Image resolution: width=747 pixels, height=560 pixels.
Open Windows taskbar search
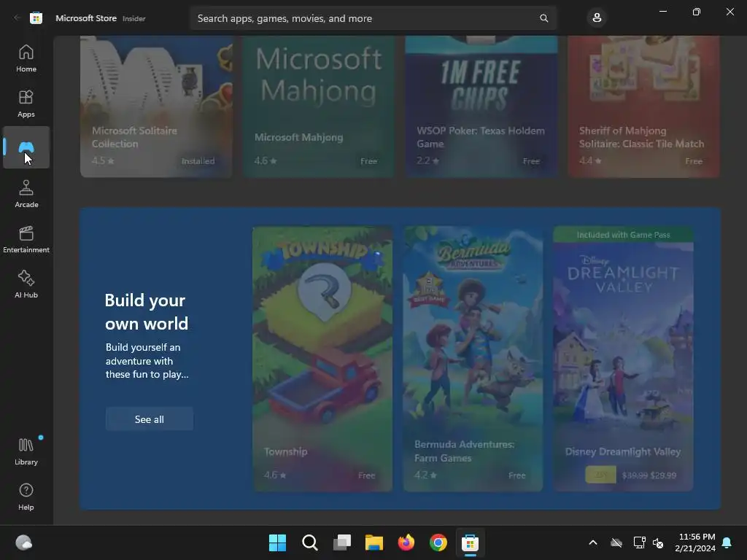click(x=309, y=542)
